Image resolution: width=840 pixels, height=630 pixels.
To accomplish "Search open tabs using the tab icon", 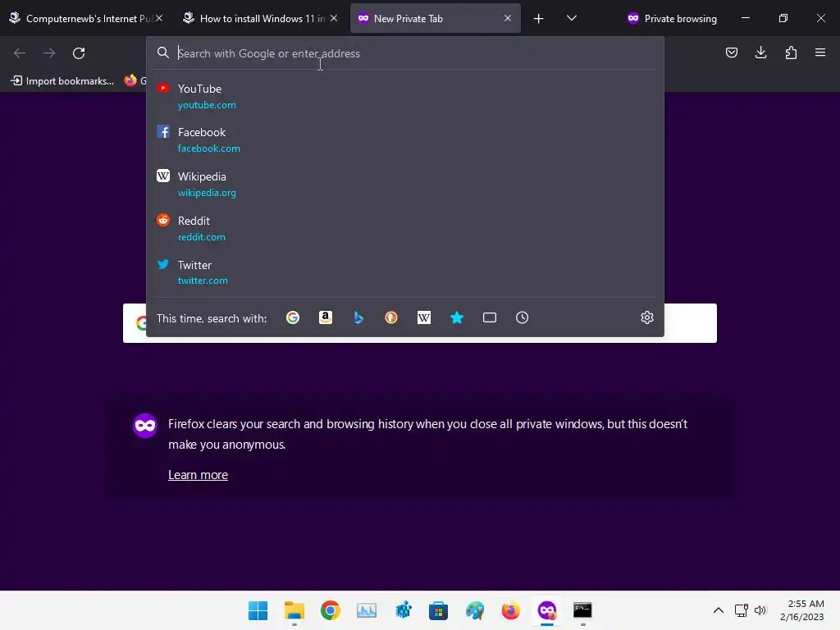I will click(x=489, y=317).
